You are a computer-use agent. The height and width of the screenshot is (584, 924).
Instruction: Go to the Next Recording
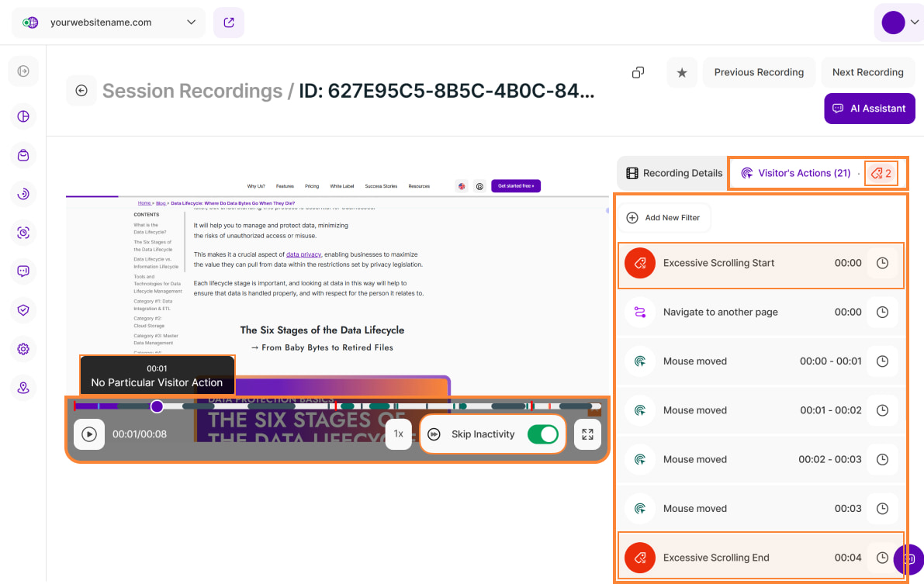pos(867,72)
